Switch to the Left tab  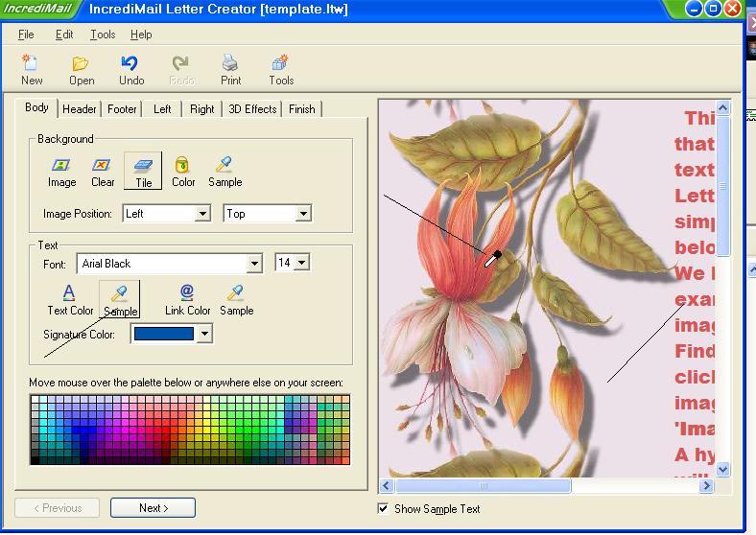162,109
